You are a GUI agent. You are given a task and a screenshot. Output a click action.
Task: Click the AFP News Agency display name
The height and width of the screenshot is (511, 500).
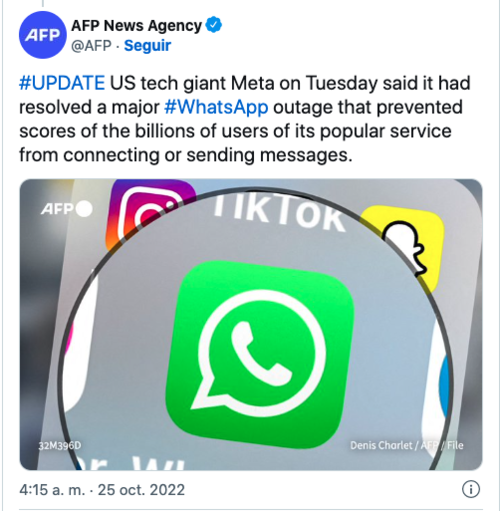pyautogui.click(x=136, y=26)
